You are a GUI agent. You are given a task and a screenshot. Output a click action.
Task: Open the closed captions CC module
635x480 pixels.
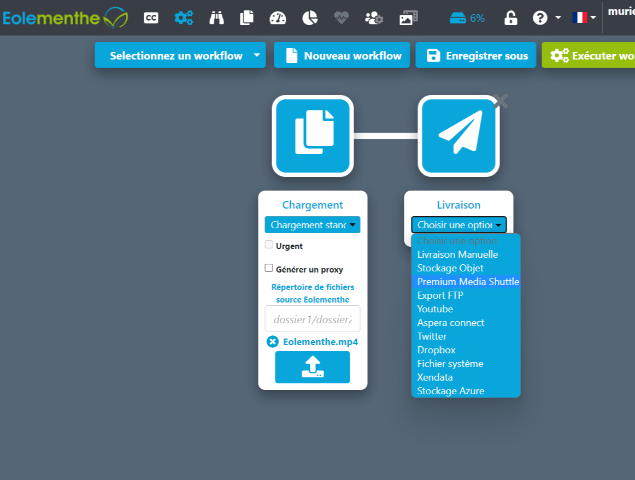click(151, 18)
